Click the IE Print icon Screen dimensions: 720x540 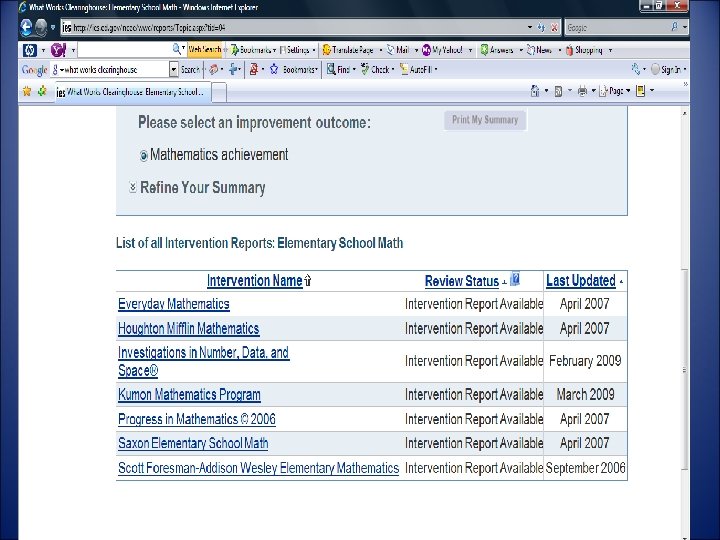pyautogui.click(x=582, y=91)
